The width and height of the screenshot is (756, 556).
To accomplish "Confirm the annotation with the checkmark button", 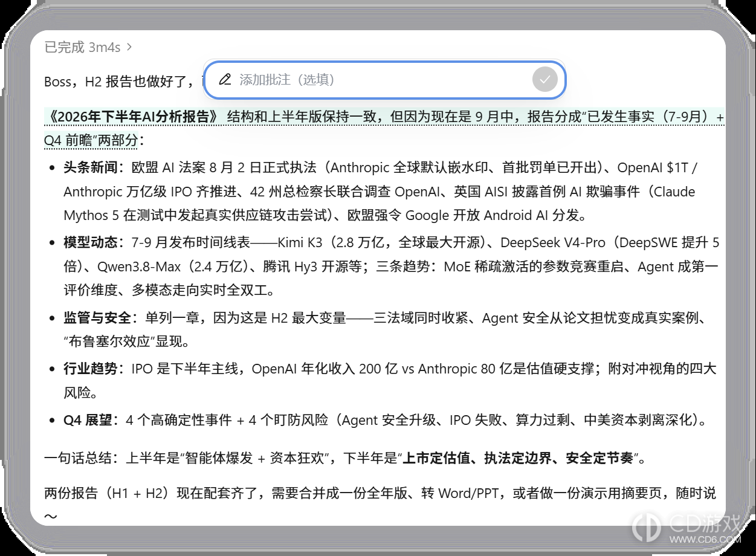I will click(x=544, y=79).
